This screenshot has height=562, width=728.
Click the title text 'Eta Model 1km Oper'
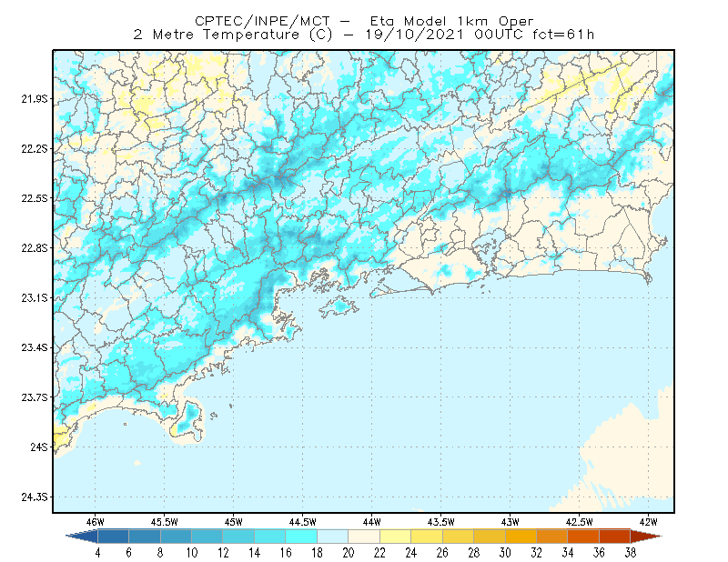451,21
